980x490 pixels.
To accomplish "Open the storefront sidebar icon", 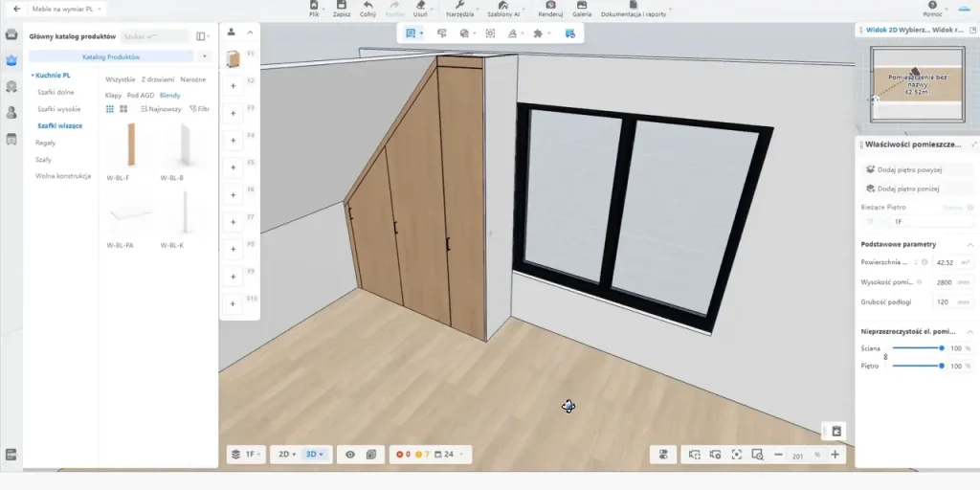I will [x=11, y=139].
